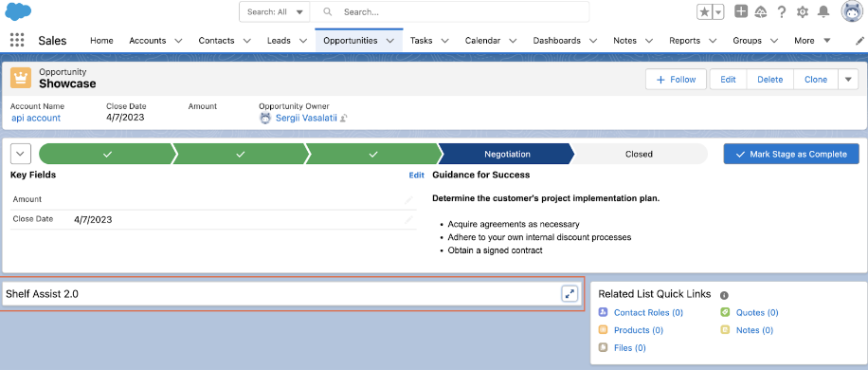Clone the Showcase opportunity
This screenshot has width=868, height=370.
(816, 79)
